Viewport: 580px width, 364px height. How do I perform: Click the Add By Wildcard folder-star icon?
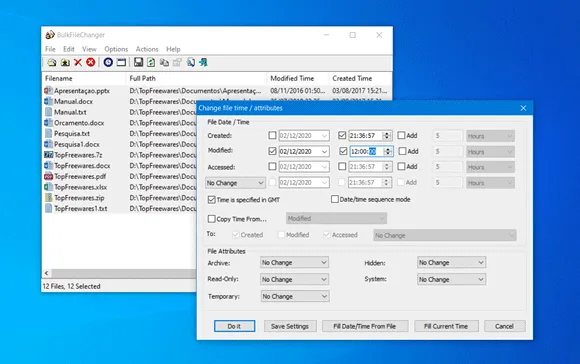click(x=65, y=63)
